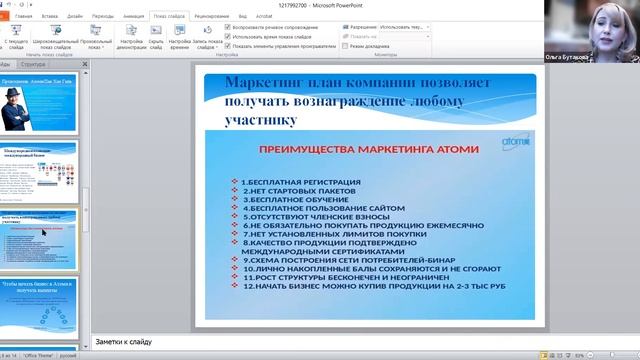Click the thumbnail pane scroll-down arrow

click(x=86, y=347)
